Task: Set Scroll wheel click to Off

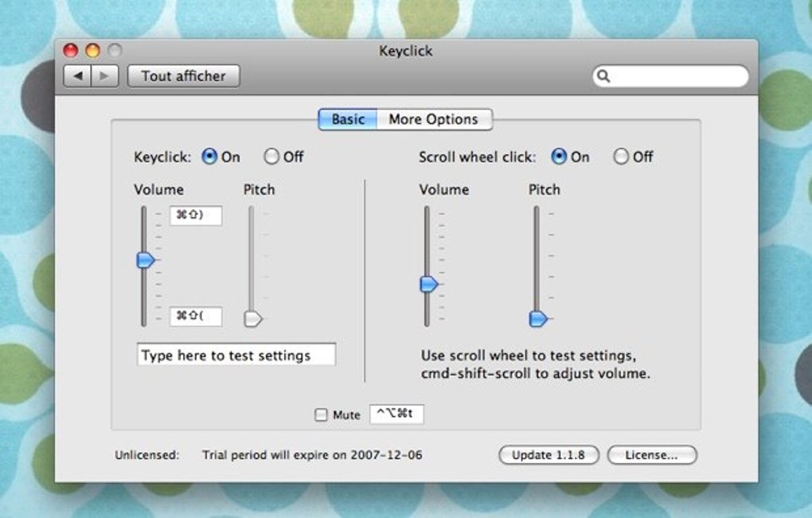Action: 620,156
